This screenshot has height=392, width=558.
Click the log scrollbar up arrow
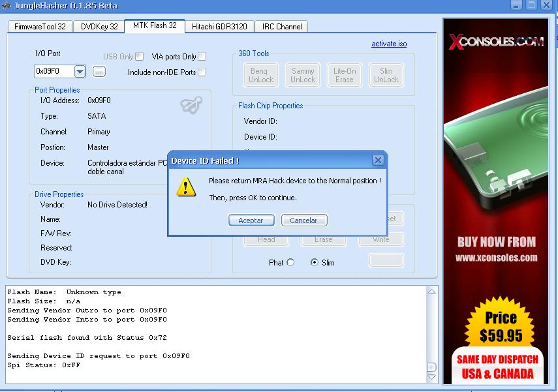[x=431, y=292]
